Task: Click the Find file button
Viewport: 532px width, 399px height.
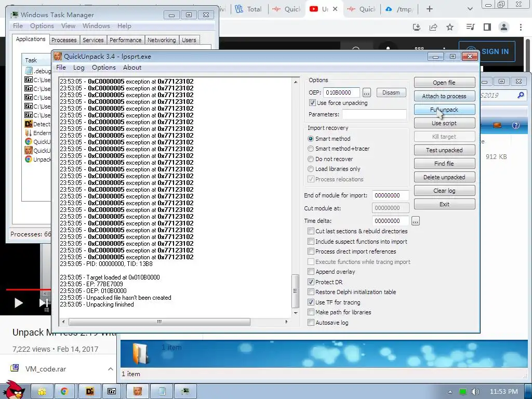Action: pyautogui.click(x=444, y=164)
